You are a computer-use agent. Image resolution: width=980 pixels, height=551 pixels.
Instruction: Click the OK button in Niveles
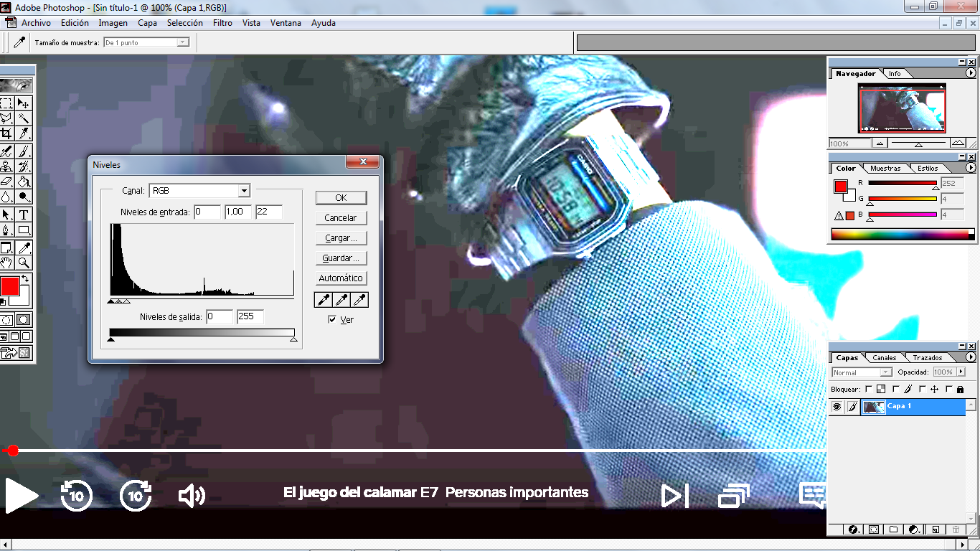point(341,197)
